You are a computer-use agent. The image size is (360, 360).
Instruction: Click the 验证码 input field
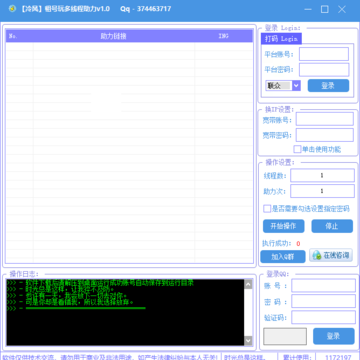tap(323, 317)
